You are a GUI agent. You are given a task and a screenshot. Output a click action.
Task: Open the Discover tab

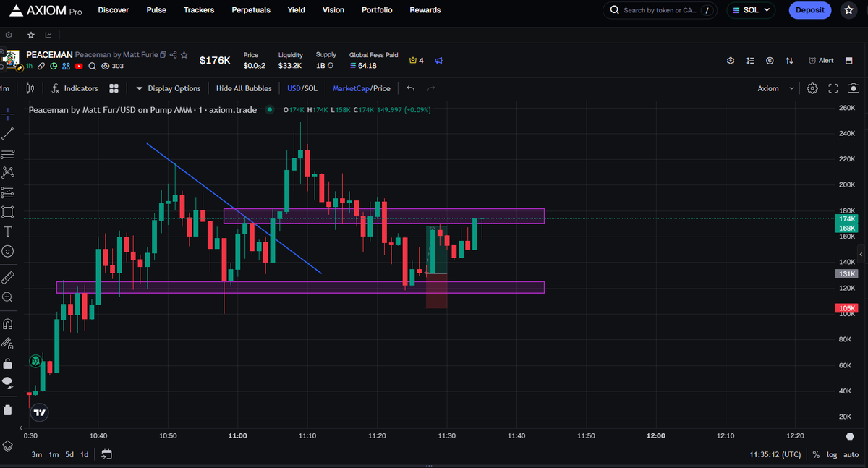tap(114, 10)
